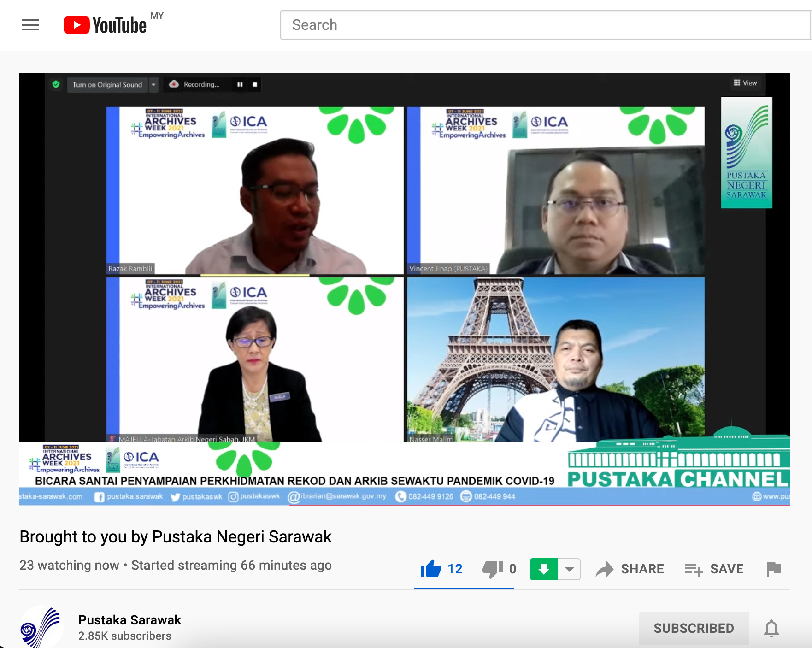Screen dimensions: 812x648
Task: Stop the Zoom recording
Action: pos(255,85)
